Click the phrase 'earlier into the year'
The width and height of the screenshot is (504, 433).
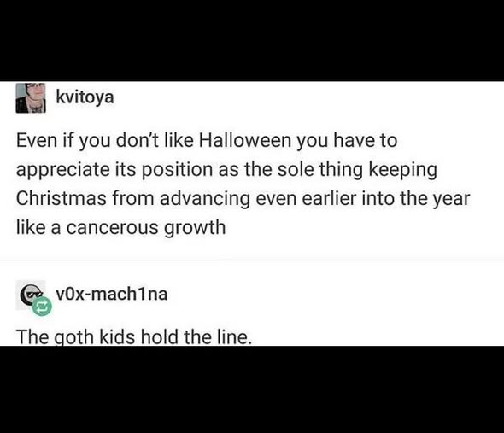pyautogui.click(x=386, y=199)
